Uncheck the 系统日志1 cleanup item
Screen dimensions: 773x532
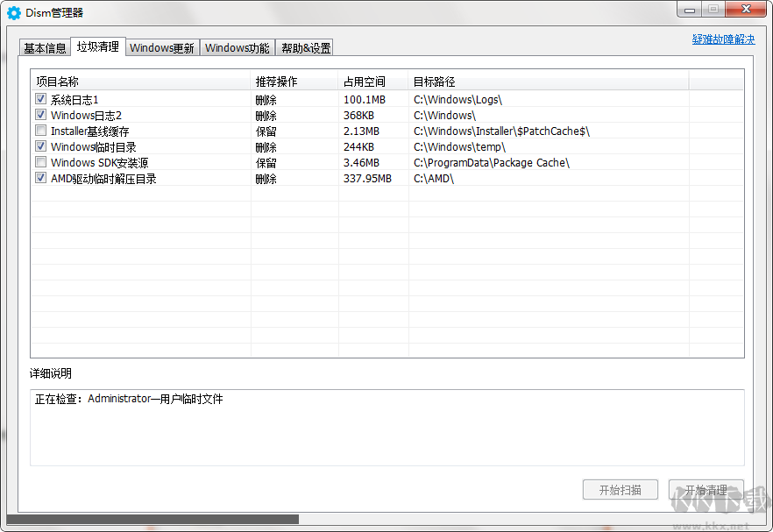(x=40, y=98)
